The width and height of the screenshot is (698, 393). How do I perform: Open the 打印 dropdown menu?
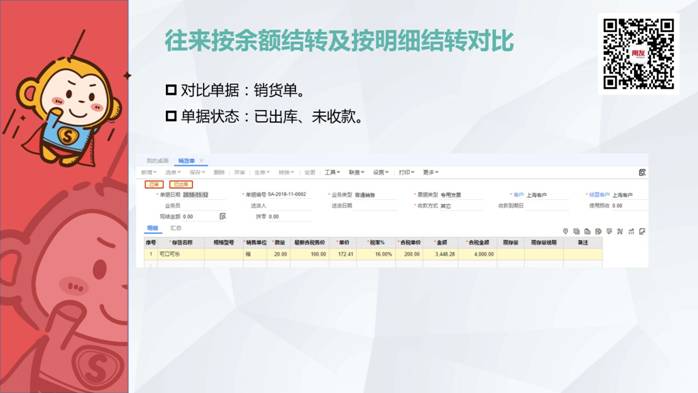click(x=406, y=172)
